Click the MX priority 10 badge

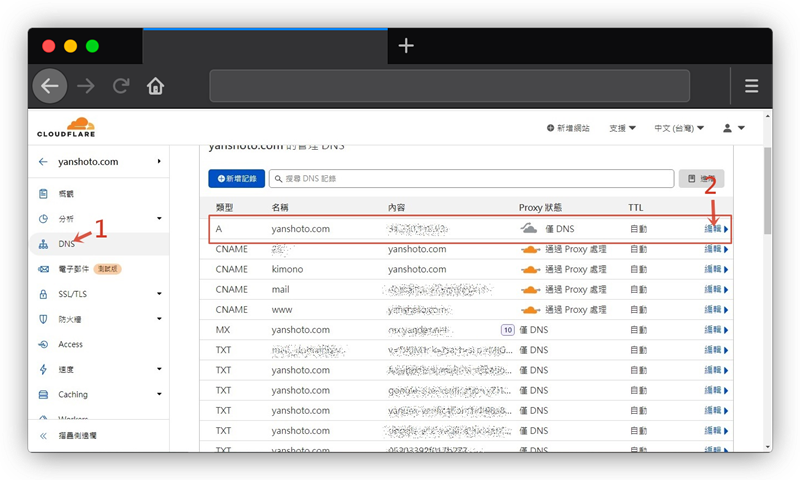(508, 330)
